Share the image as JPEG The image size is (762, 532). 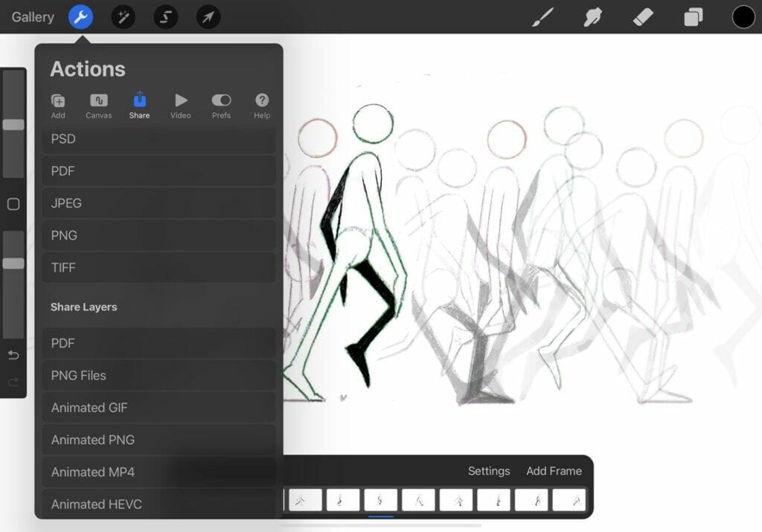159,203
